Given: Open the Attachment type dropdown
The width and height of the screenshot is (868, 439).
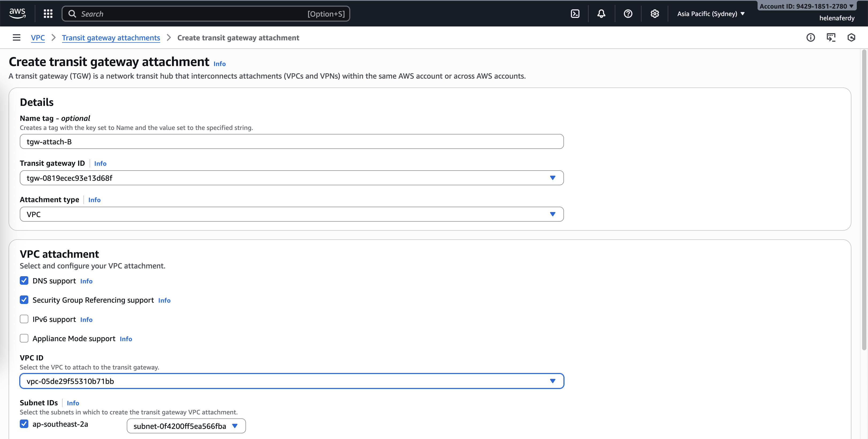Looking at the screenshot, I should [291, 214].
